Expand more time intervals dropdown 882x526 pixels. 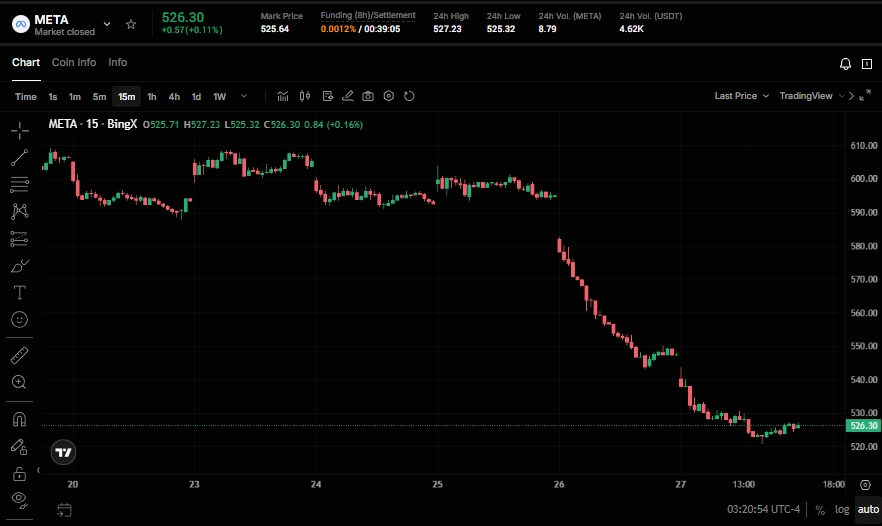[244, 96]
